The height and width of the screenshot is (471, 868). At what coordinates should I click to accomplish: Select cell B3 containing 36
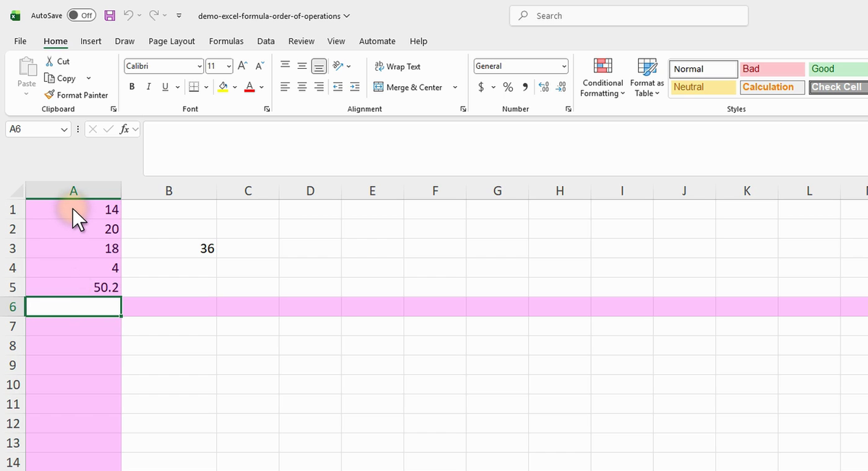(169, 248)
